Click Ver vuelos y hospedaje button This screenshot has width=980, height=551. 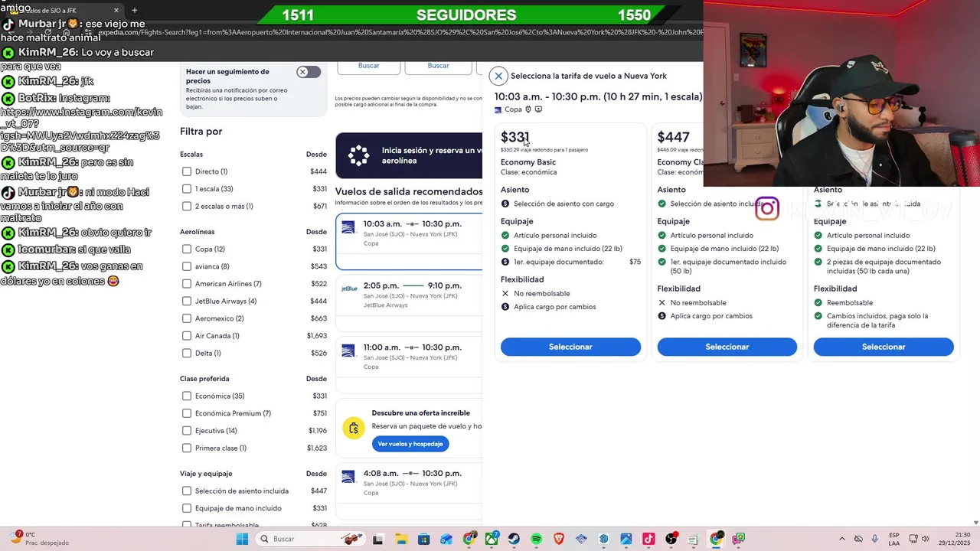(x=410, y=444)
